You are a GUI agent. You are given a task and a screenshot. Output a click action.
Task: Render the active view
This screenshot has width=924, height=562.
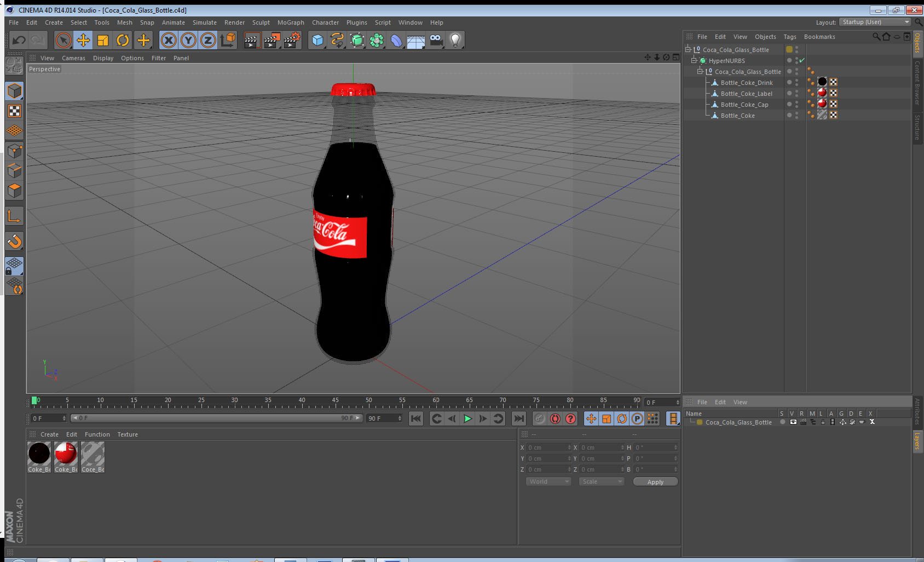click(251, 40)
